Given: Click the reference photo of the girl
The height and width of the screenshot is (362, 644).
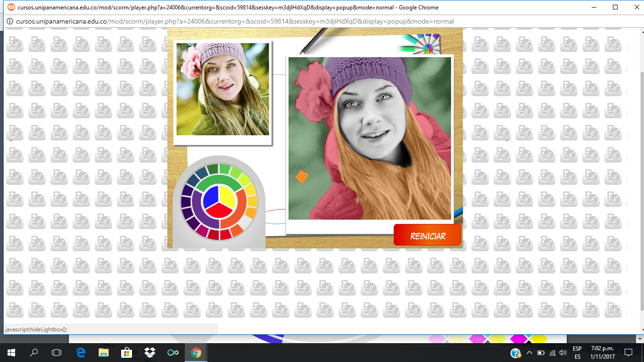Looking at the screenshot, I should pyautogui.click(x=223, y=90).
